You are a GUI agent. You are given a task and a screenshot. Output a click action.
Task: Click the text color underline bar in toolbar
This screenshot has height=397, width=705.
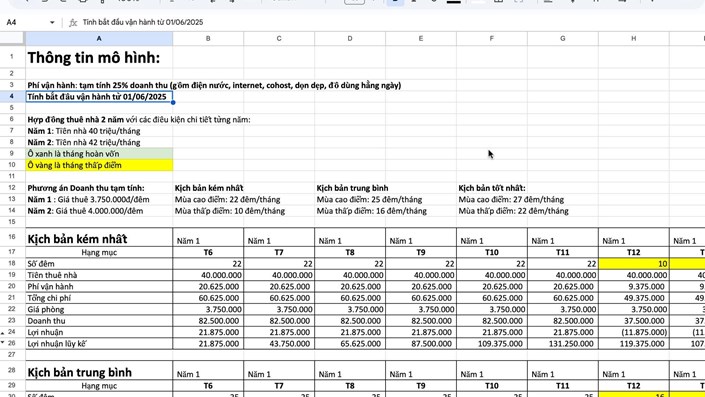pos(454,2)
